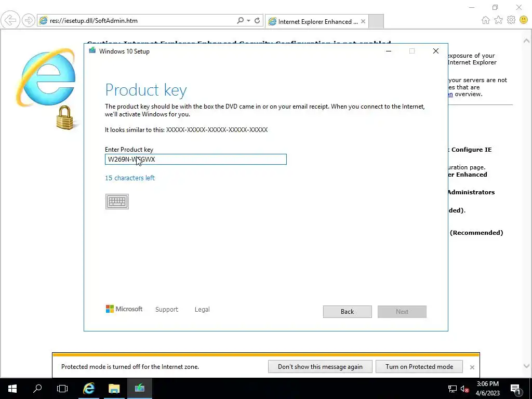Open Favorites star in Internet Explorer
Image resolution: width=532 pixels, height=399 pixels.
498,20
